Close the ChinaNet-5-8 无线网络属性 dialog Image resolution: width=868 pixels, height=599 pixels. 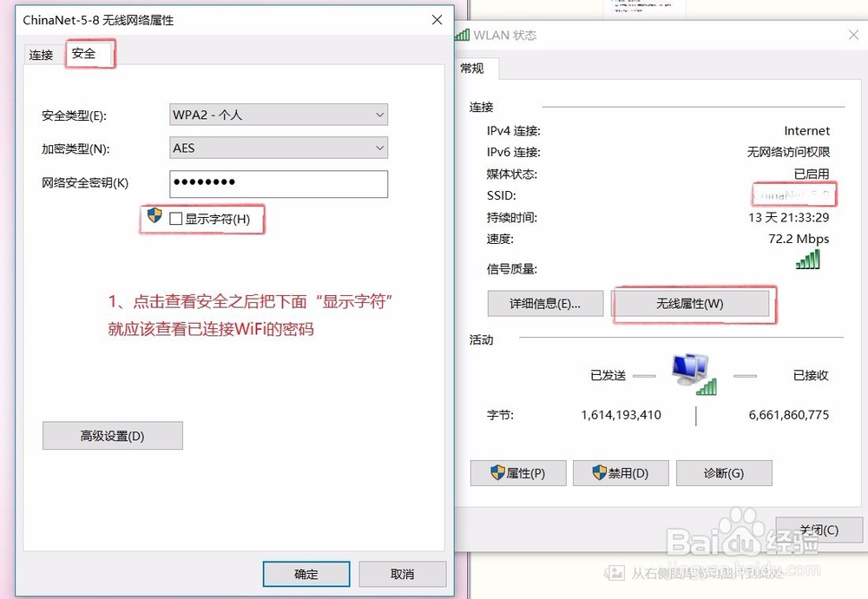[x=437, y=20]
